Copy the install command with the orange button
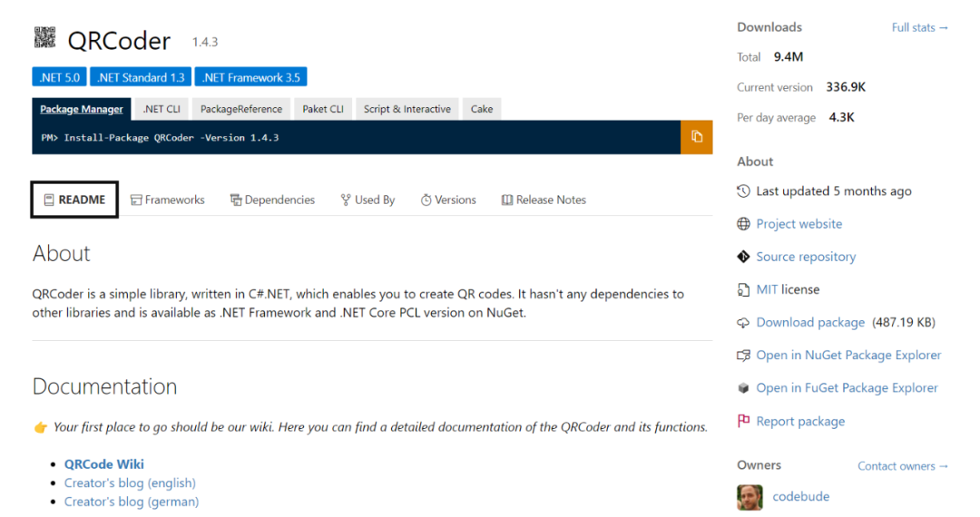Viewport: 980px width, 517px height. (696, 137)
